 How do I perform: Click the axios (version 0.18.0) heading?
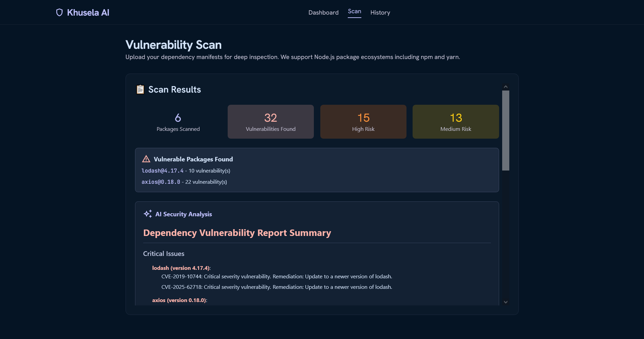[179, 300]
